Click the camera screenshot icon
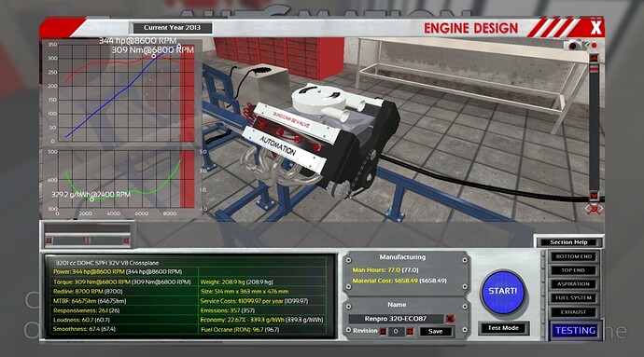Viewport: 644px width, 357px height. [573, 45]
